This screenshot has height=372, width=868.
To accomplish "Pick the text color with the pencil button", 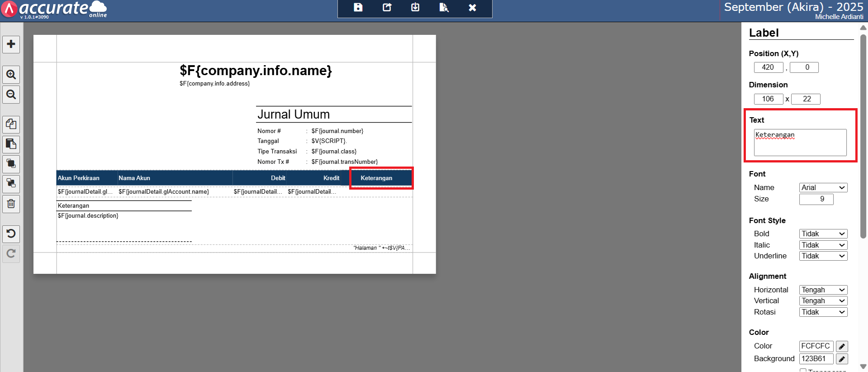I will [x=841, y=346].
